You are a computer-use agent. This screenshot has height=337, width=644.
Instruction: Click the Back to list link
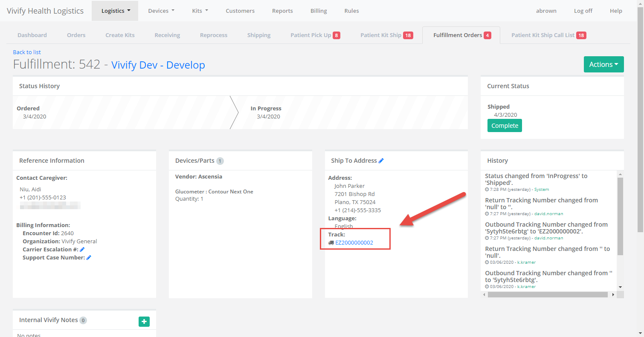coord(27,52)
